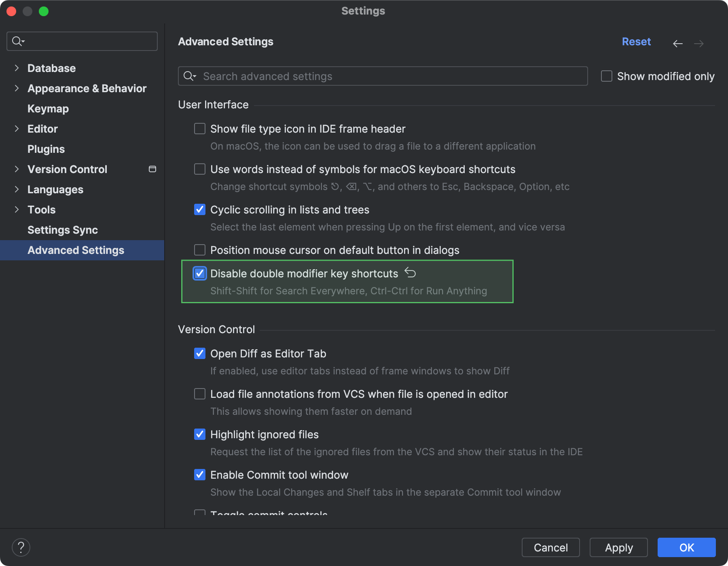Click the magnifier icon in the advanced settings search bar
Viewport: 728px width, 566px height.
pyautogui.click(x=189, y=76)
